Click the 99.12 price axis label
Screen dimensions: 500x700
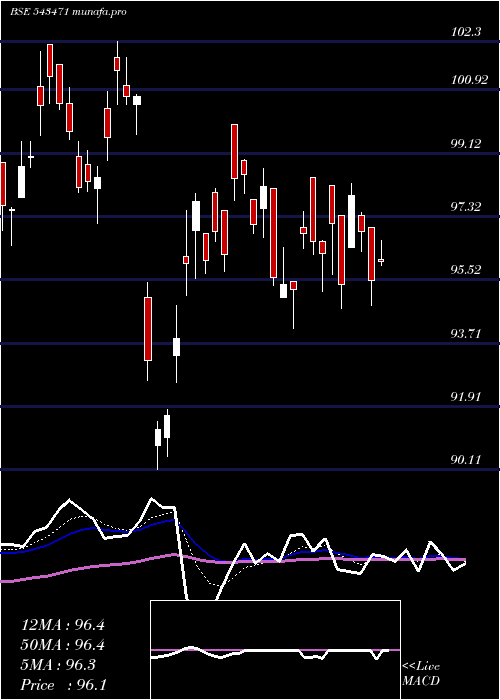(466, 144)
